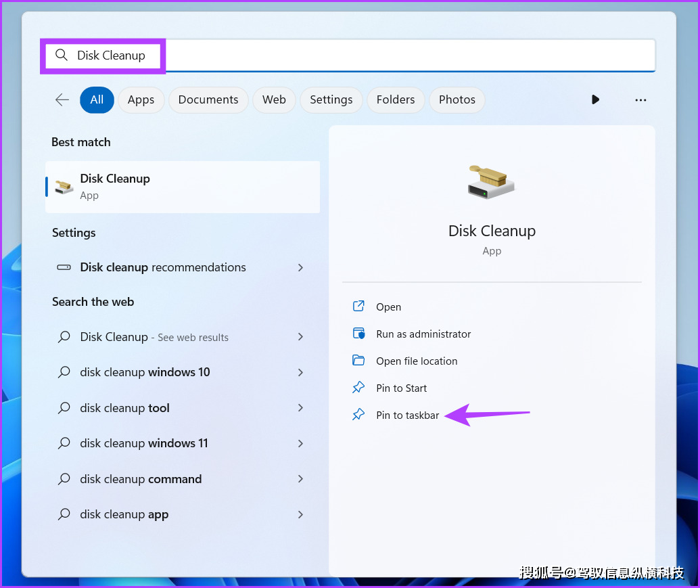Click search icon beside disk cleanup tool
Screen dimensions: 700x588
pyautogui.click(x=64, y=408)
